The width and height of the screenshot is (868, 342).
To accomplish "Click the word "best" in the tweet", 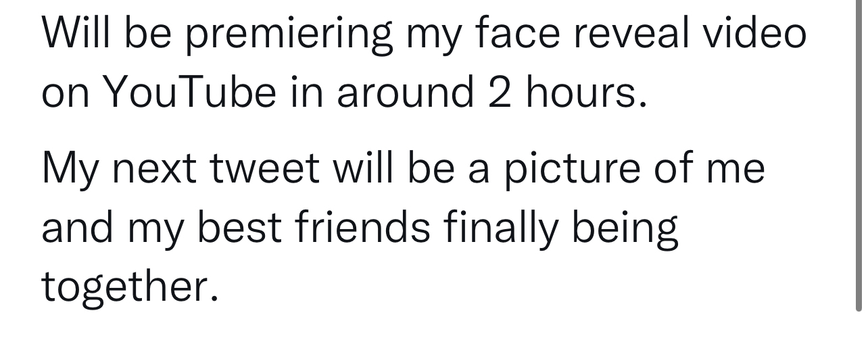I will click(x=239, y=227).
